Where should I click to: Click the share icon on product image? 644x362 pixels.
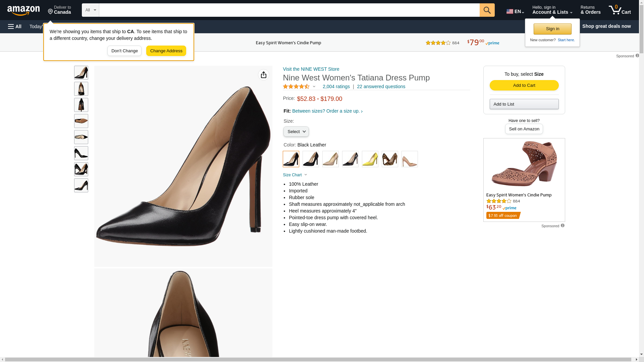coord(264,75)
